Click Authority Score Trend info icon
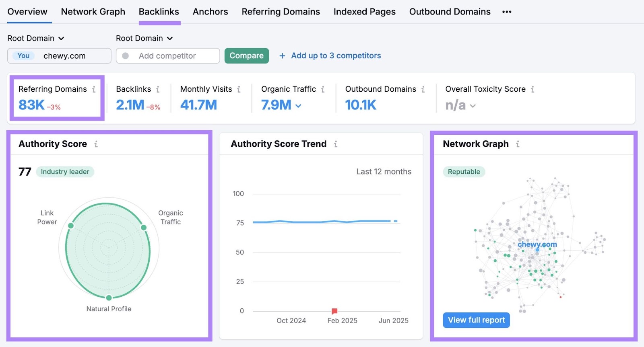 [x=336, y=144]
